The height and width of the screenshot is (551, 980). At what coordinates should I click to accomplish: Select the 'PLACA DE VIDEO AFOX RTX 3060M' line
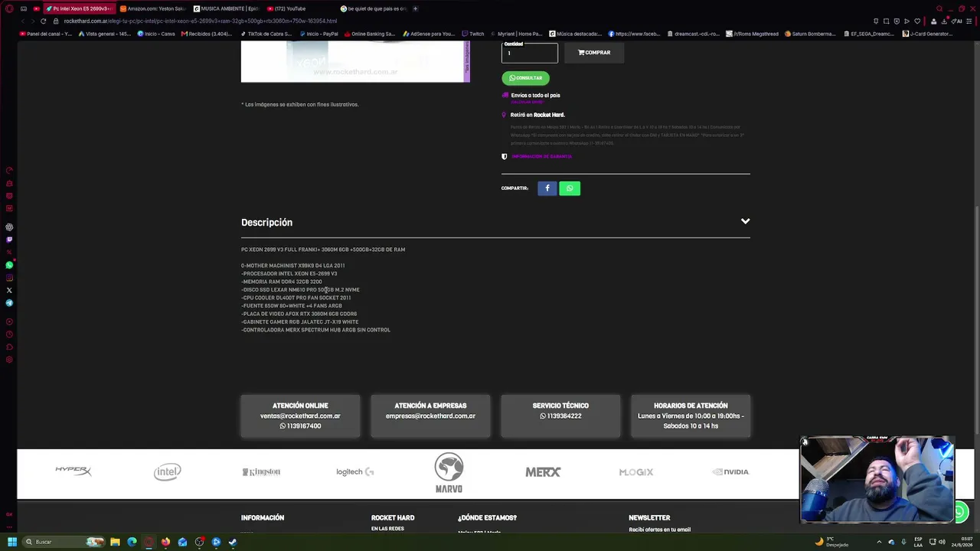pyautogui.click(x=299, y=314)
